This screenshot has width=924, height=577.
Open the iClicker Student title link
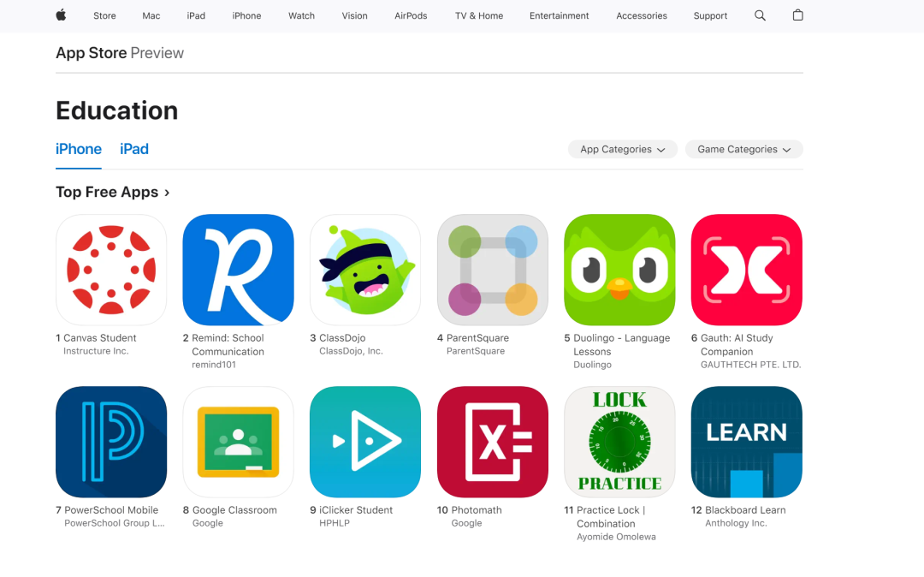click(356, 510)
